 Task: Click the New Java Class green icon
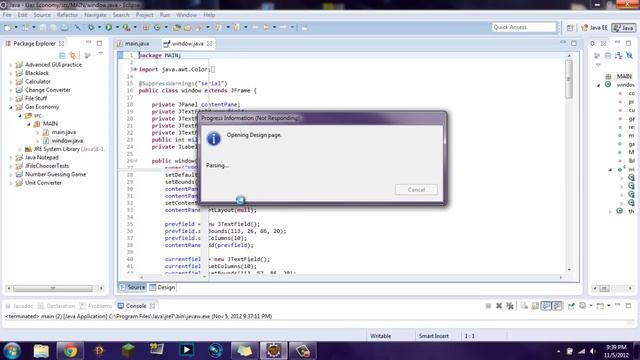(x=157, y=28)
